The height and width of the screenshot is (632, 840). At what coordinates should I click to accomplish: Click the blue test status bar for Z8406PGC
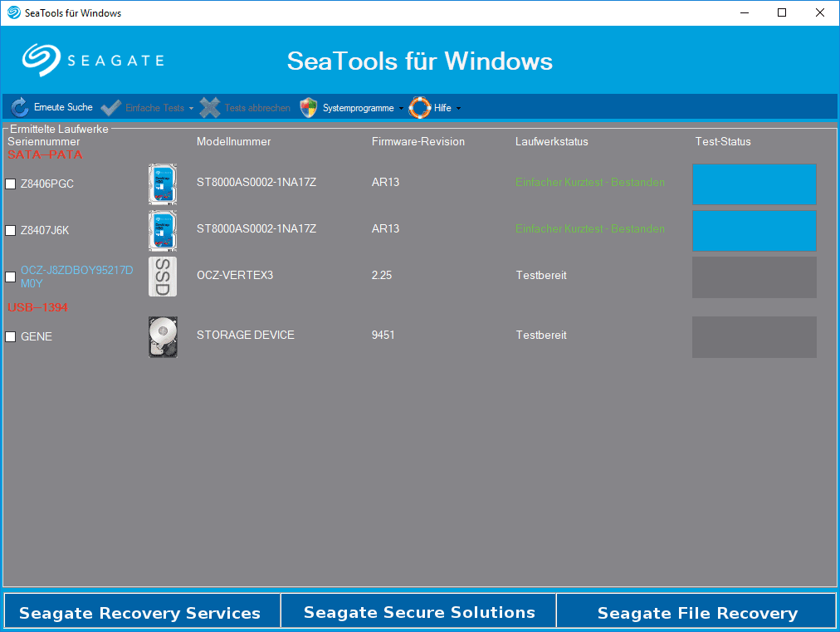755,184
